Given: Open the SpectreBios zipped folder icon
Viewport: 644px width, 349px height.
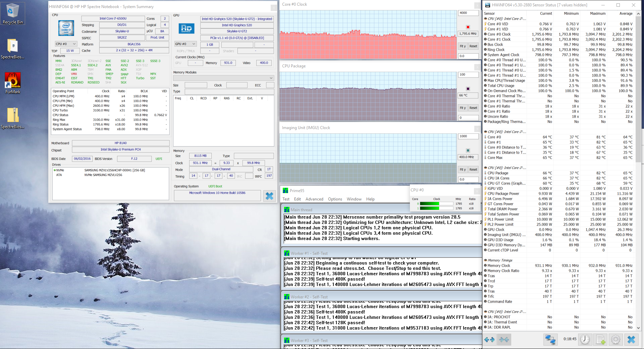Looking at the screenshot, I should tap(12, 118).
